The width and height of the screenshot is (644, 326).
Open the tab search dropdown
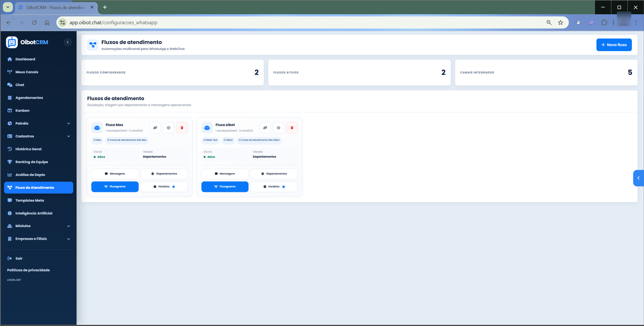click(x=8, y=7)
